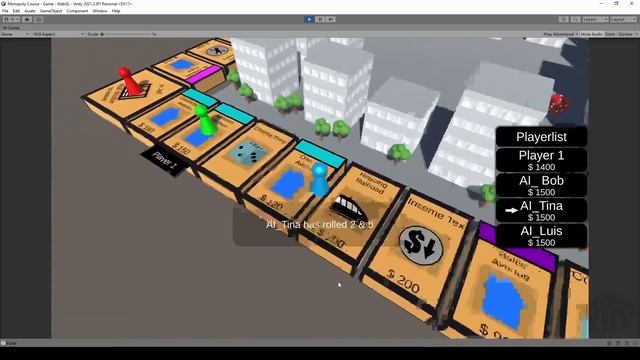Click the Playerlist header
This screenshot has width=640, height=360.
tap(541, 137)
